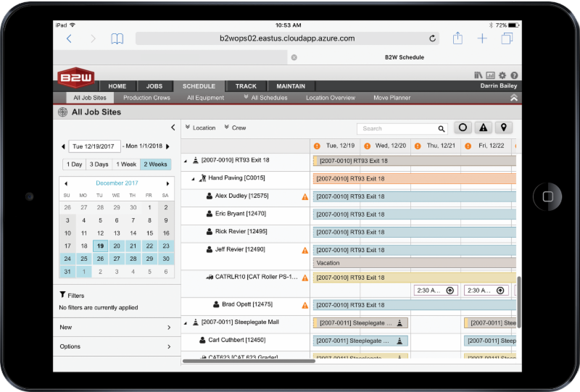Image resolution: width=580 pixels, height=392 pixels.
Task: Open the Move Planner link
Action: (x=391, y=98)
